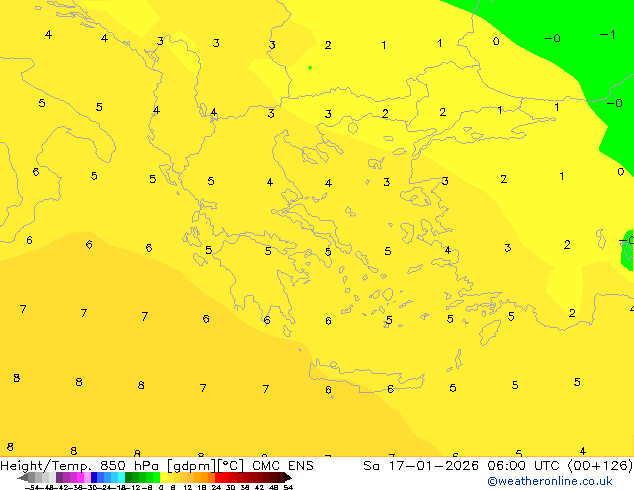Click the small green dot on the map
634x490 pixels.
pyautogui.click(x=310, y=68)
